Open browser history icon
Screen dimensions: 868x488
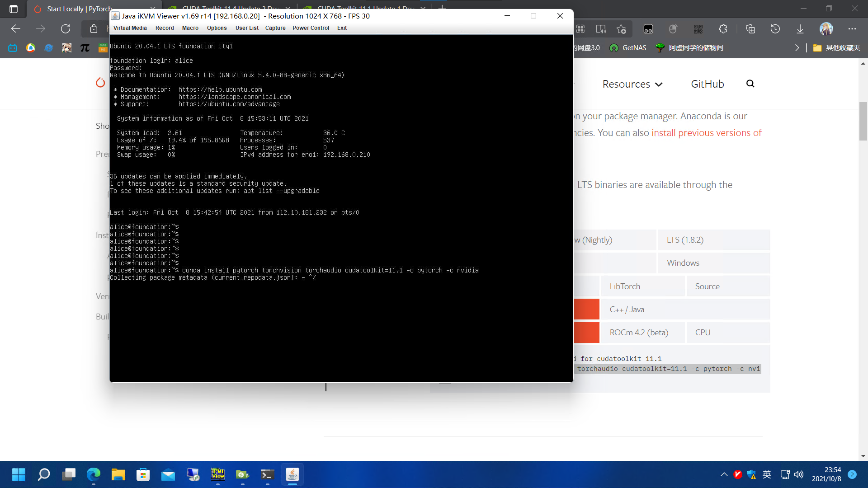click(x=775, y=29)
